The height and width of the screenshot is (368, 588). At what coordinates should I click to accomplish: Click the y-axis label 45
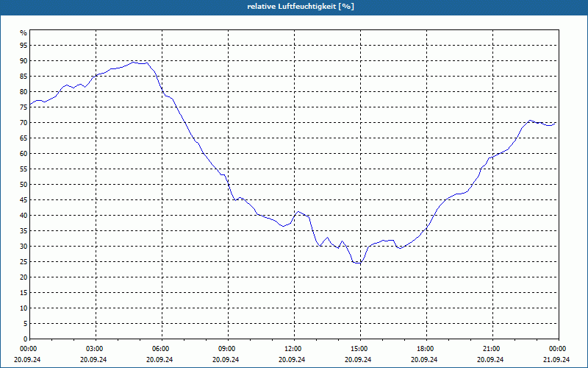click(24, 200)
